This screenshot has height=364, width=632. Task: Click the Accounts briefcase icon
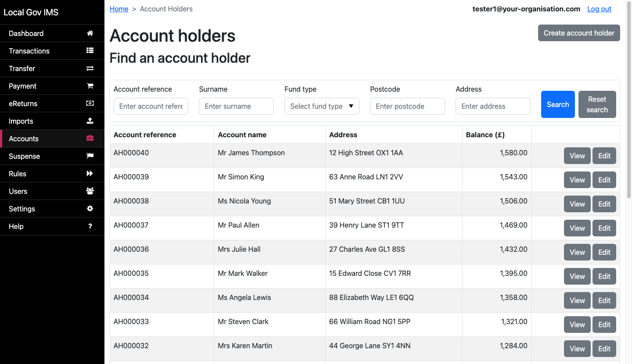point(90,138)
